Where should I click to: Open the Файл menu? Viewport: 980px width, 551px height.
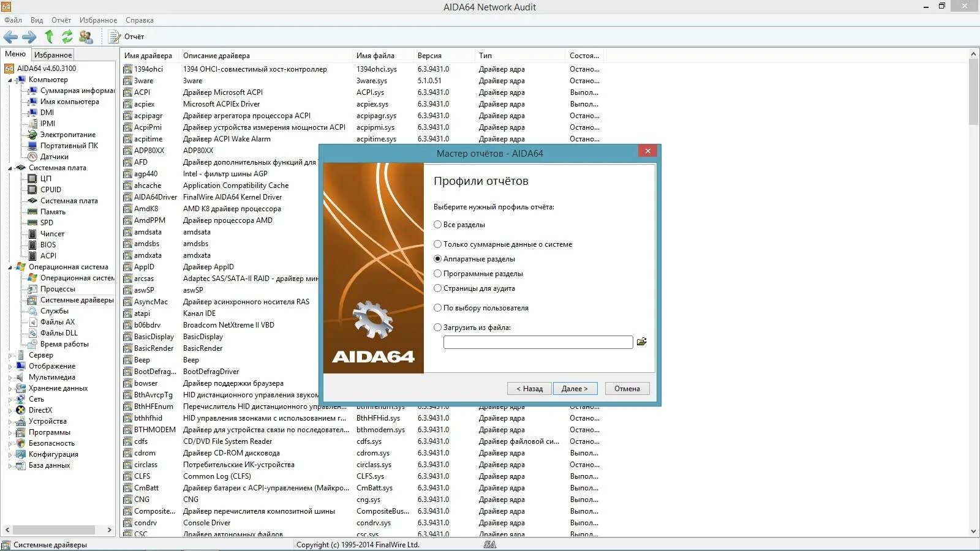pos(13,20)
